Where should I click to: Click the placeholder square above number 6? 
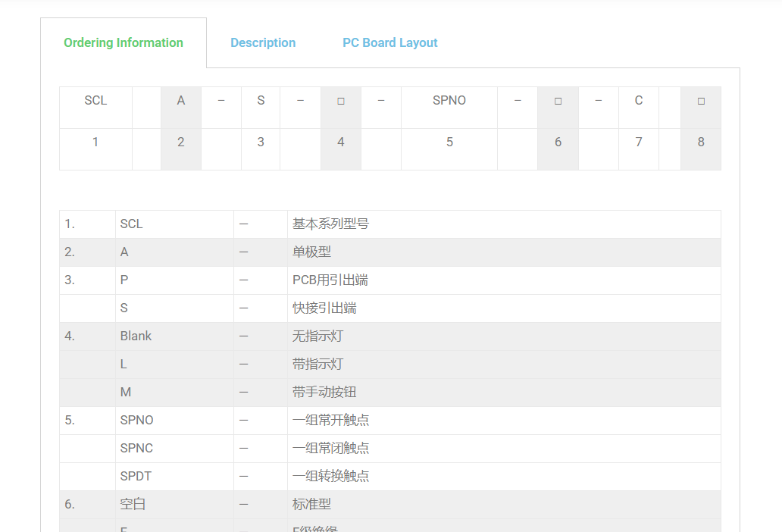(558, 101)
